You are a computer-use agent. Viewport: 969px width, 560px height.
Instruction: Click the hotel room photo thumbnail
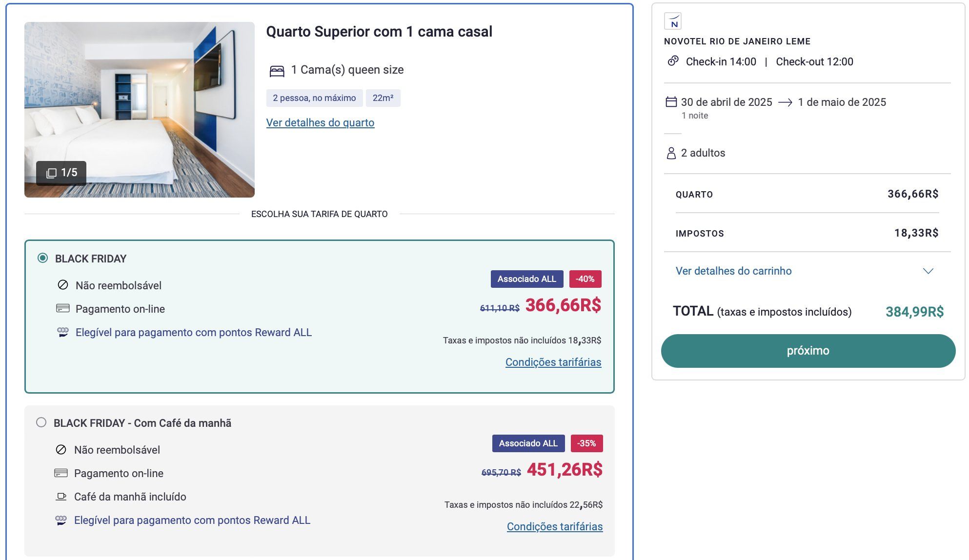(140, 109)
